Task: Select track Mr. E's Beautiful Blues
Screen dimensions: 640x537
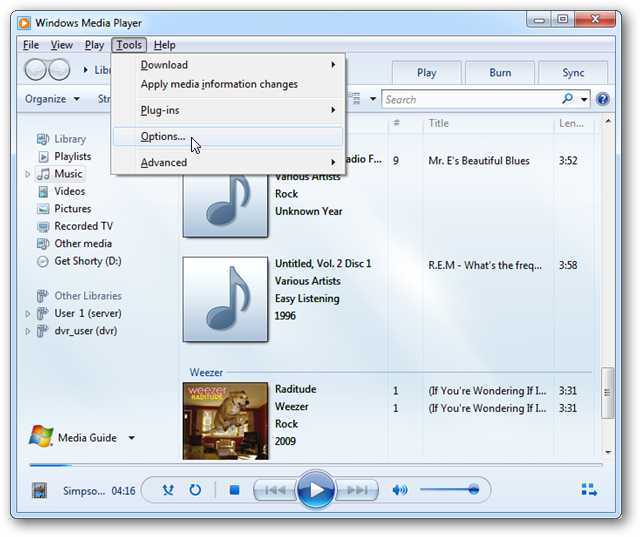Action: (479, 161)
